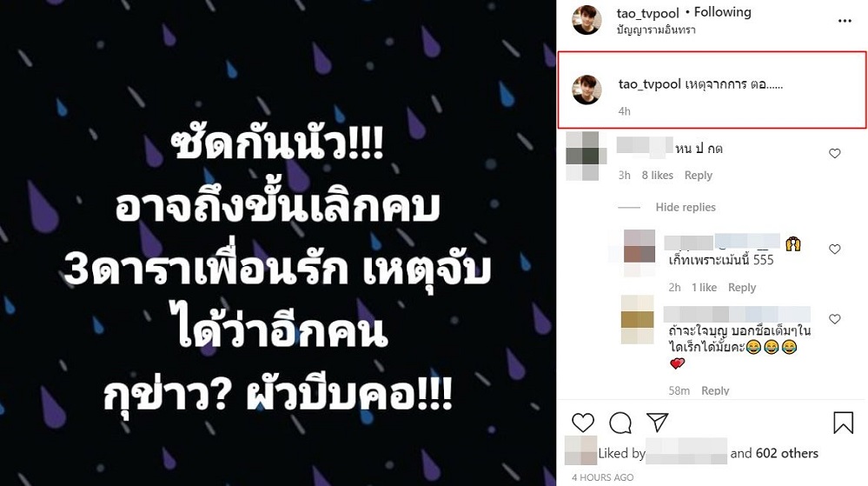Like the 555 reply with its heart
This screenshot has height=486, width=868.
pyautogui.click(x=835, y=250)
